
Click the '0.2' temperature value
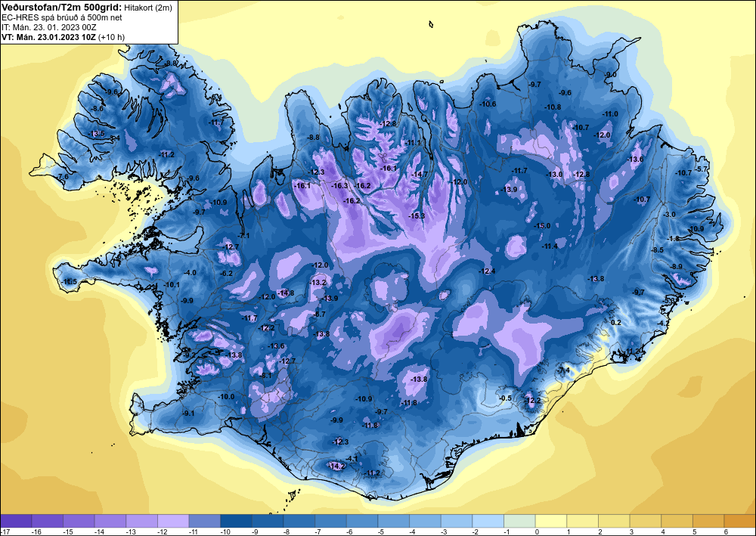[x=616, y=323]
